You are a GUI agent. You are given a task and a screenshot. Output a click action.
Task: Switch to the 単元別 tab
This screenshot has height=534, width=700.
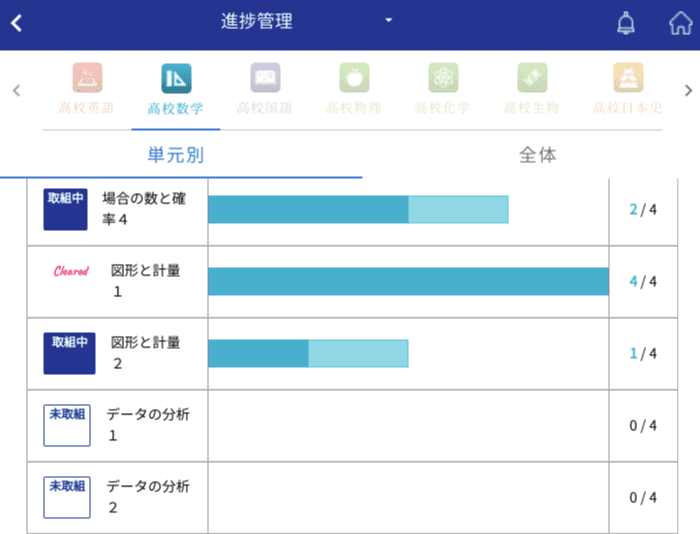(x=176, y=155)
